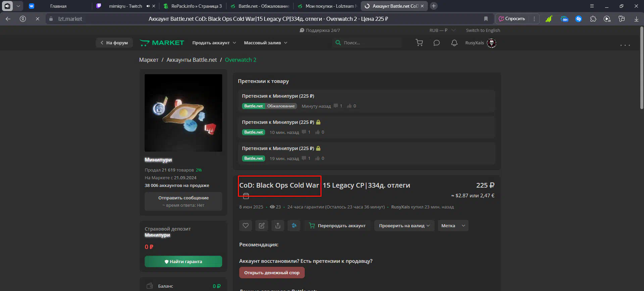This screenshot has width=644, height=291.
Task: Open Поддержка 24/7 link
Action: pos(320,30)
